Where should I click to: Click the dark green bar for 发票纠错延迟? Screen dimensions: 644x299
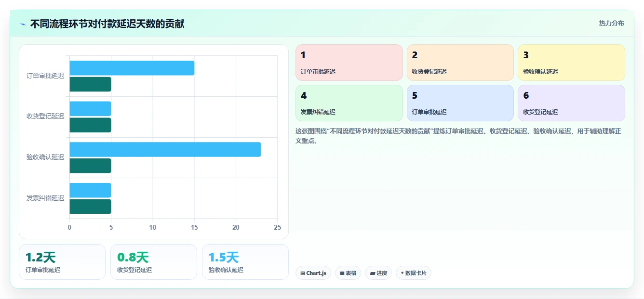tap(91, 207)
